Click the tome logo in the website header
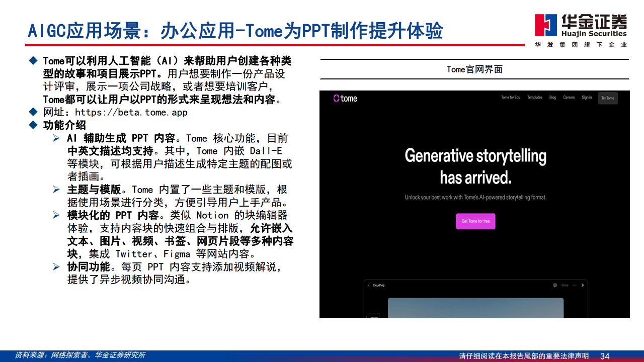This screenshot has height=362, width=644. pyautogui.click(x=345, y=98)
